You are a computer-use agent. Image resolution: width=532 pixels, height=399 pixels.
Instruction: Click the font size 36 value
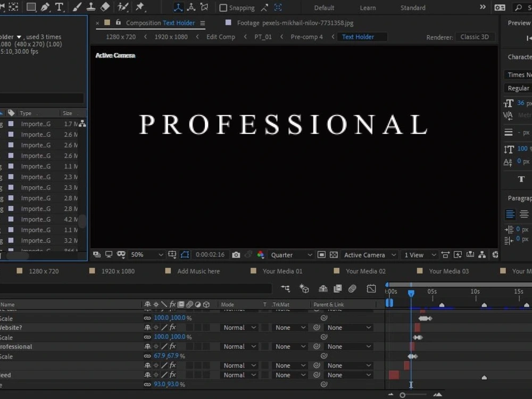[x=520, y=103]
